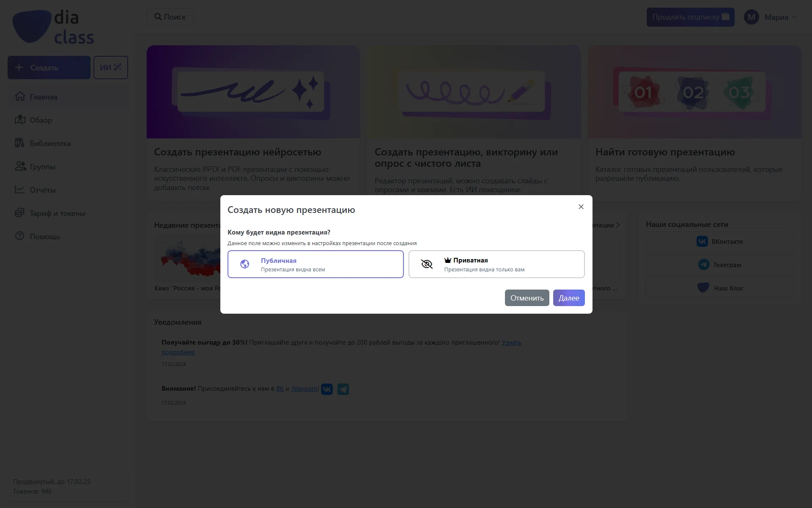Click the Отменить button
The height and width of the screenshot is (508, 812).
pyautogui.click(x=527, y=298)
